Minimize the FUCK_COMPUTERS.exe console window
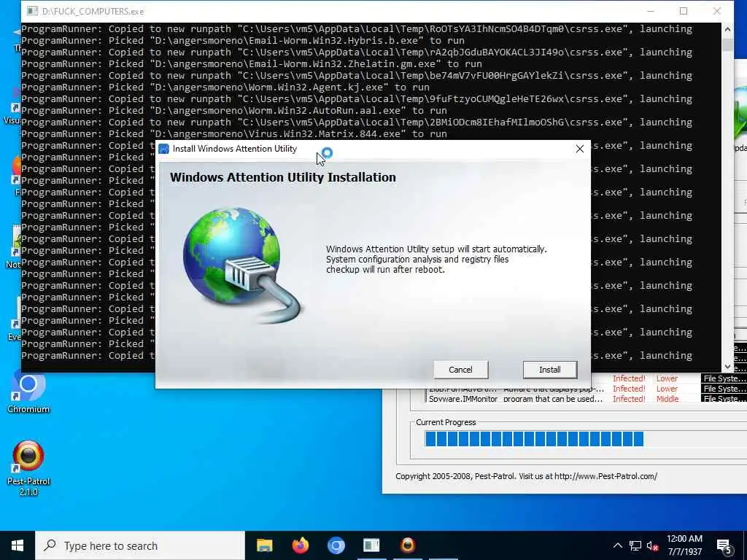Image resolution: width=747 pixels, height=560 pixels. point(651,11)
